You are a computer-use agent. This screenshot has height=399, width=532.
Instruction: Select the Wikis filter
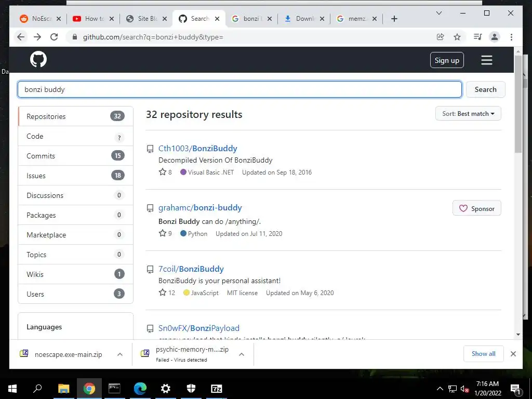point(75,274)
